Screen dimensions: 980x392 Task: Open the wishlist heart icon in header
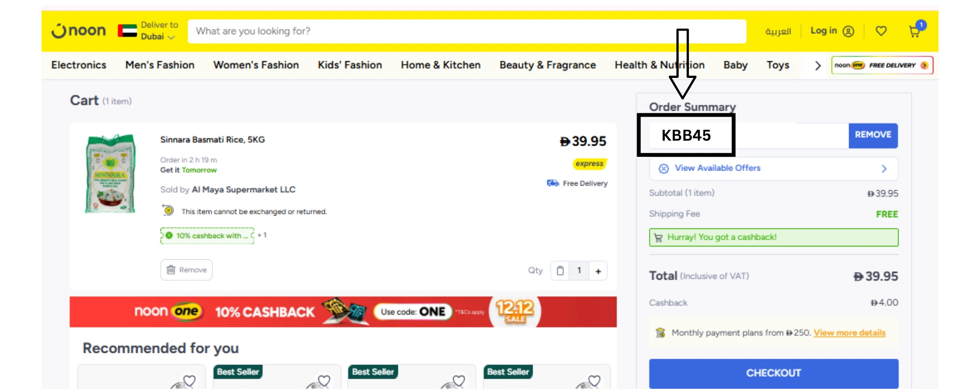881,31
